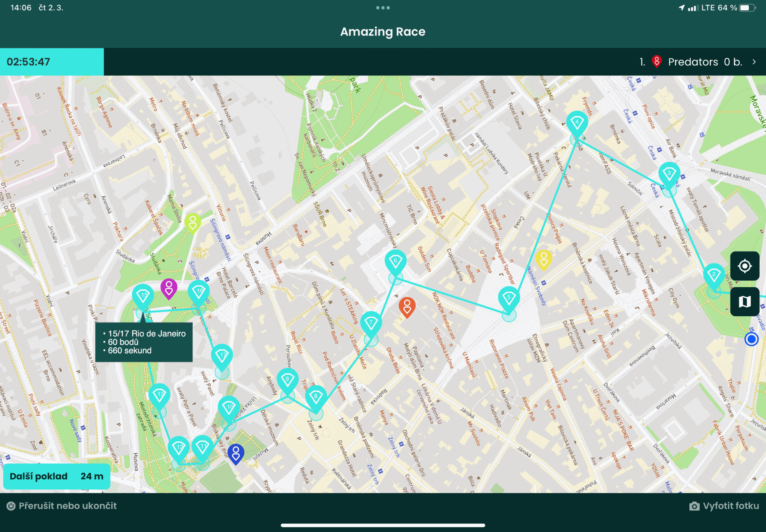Tap checkpoint marker number 3

pyautogui.click(x=669, y=175)
